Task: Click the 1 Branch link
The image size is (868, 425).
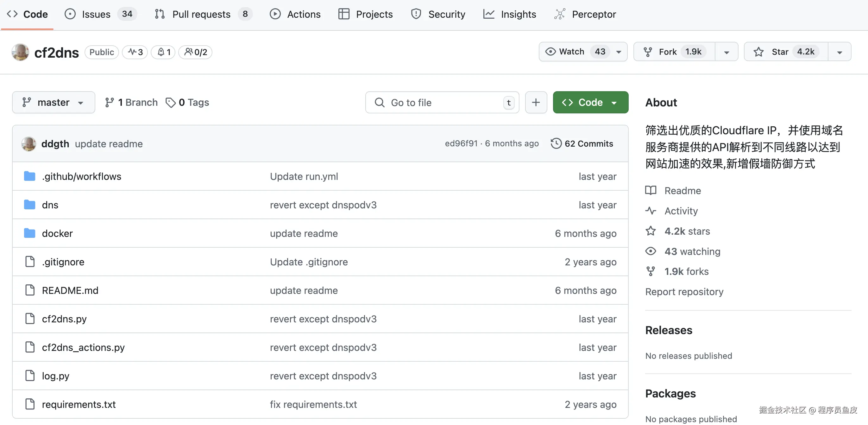Action: coord(131,102)
